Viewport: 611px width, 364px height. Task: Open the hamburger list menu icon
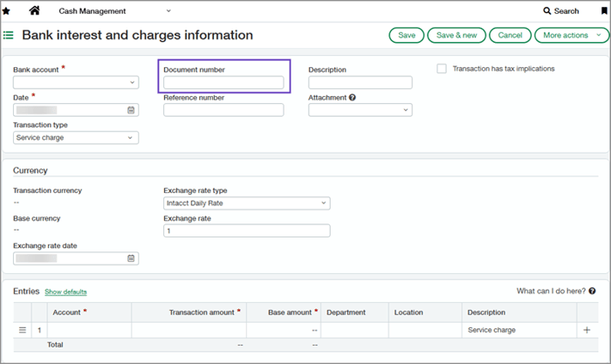(x=9, y=36)
